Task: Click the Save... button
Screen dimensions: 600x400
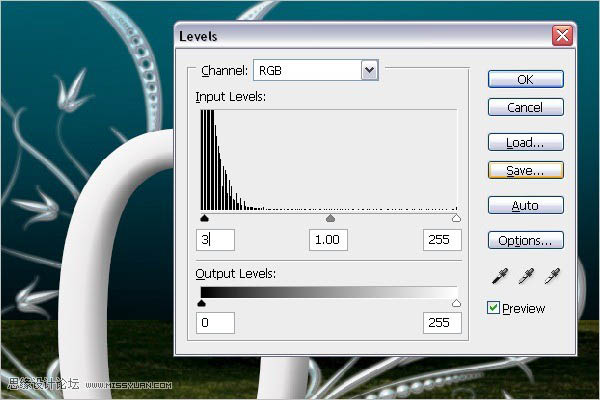Action: 525,170
